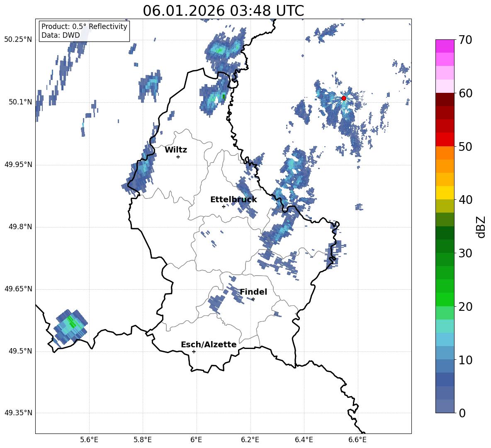This screenshot has width=491, height=448.
Task: Click the 6.4°E longitude label
Action: click(x=304, y=440)
